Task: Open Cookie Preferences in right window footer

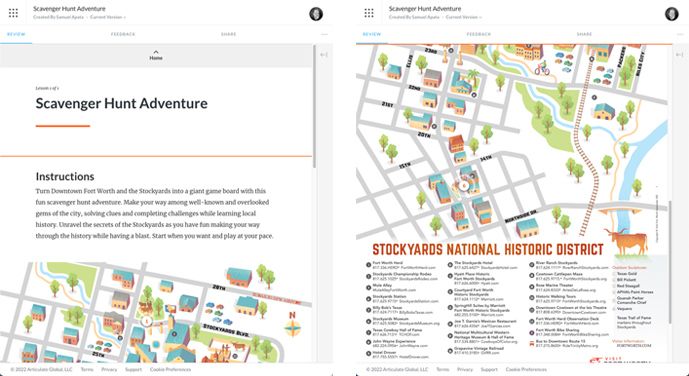Action: (526, 369)
